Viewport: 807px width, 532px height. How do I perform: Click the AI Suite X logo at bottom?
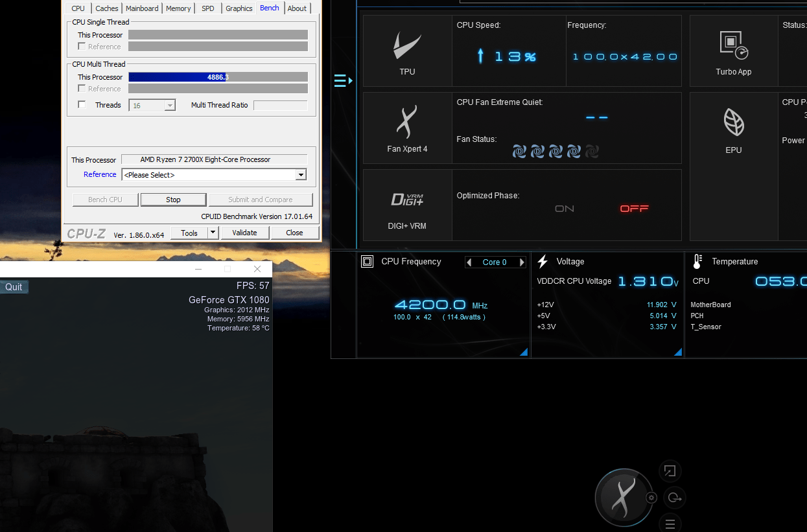coord(624,497)
